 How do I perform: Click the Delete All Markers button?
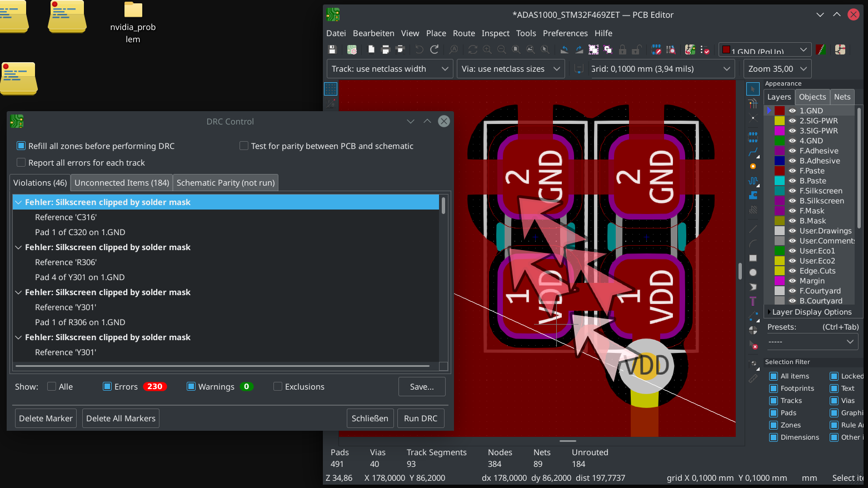click(x=121, y=419)
